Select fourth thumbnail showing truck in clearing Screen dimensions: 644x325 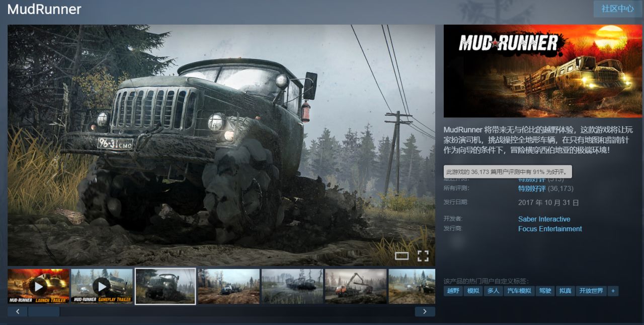click(x=229, y=286)
